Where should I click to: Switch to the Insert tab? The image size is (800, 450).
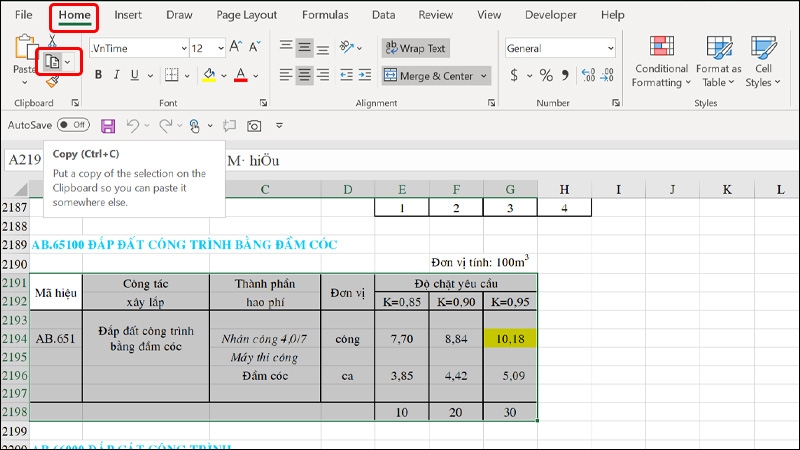click(128, 15)
